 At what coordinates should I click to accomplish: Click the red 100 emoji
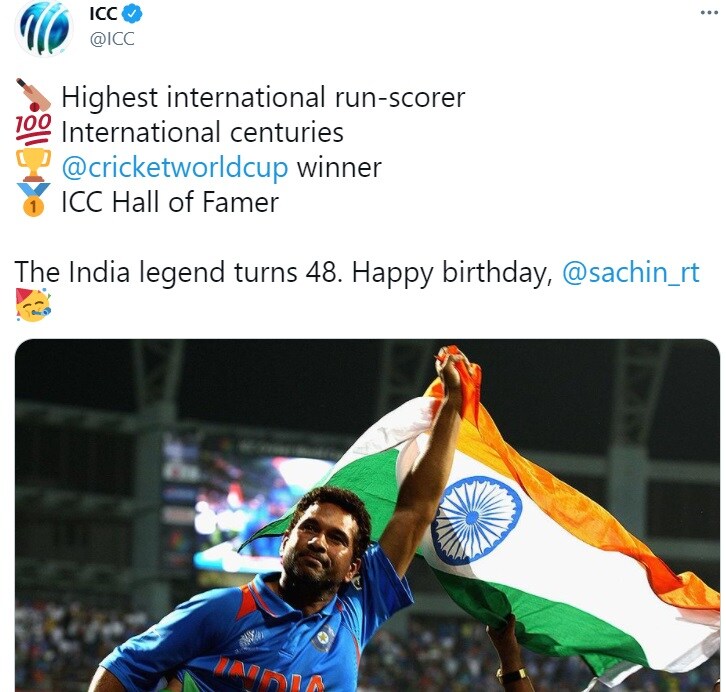click(33, 130)
